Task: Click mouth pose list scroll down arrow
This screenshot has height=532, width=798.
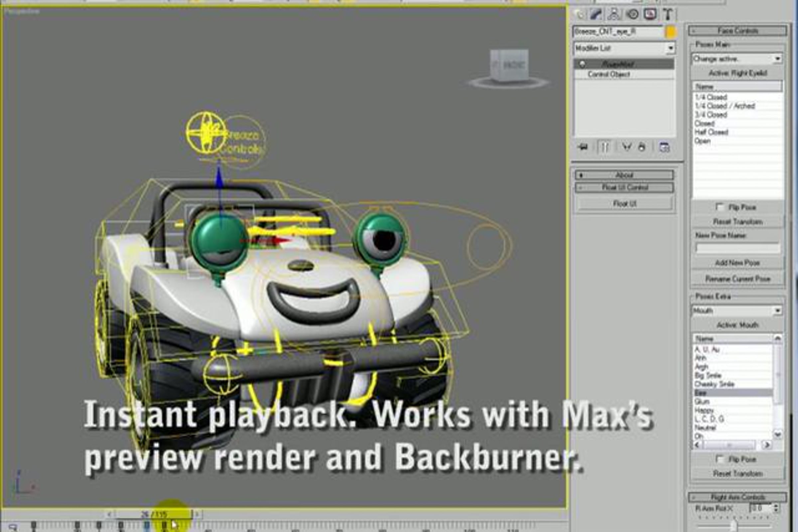Action: (777, 434)
